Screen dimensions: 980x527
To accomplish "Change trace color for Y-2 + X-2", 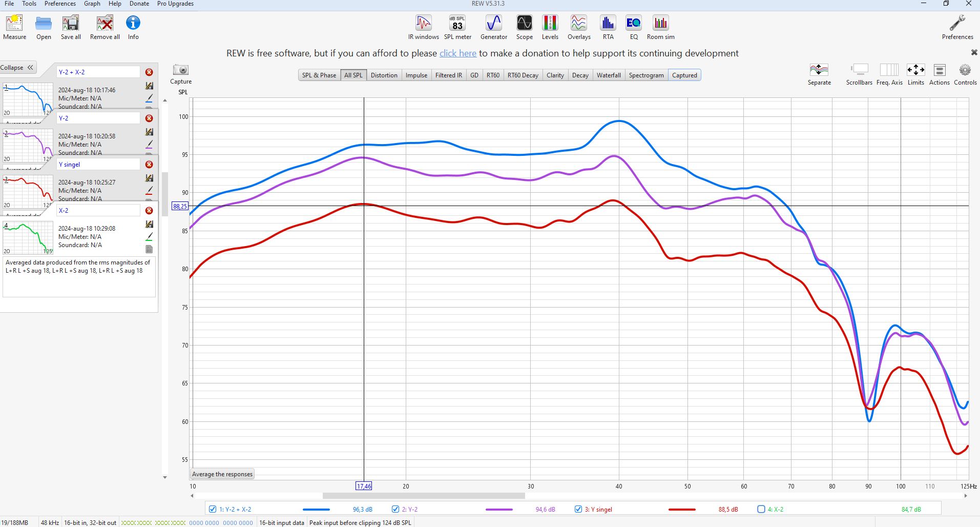I will click(x=149, y=98).
